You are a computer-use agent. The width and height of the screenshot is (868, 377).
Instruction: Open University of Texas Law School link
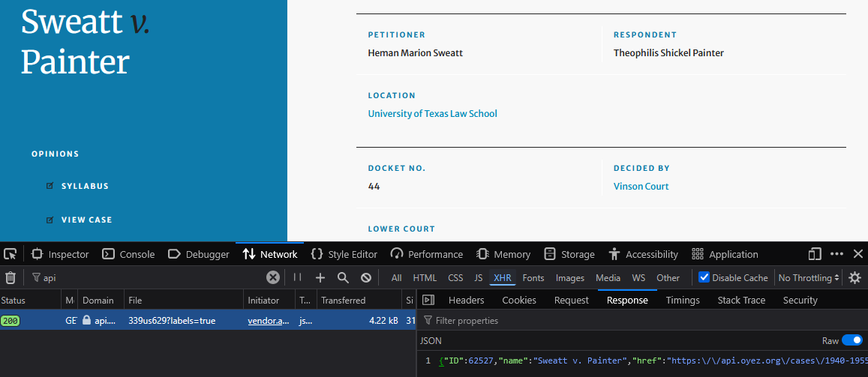pos(432,113)
